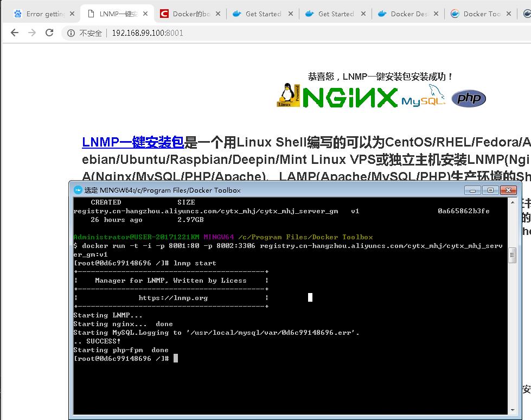Open the LNMP一键安装包 hyperlink
Viewport: 531px width, 420px height.
[133, 142]
